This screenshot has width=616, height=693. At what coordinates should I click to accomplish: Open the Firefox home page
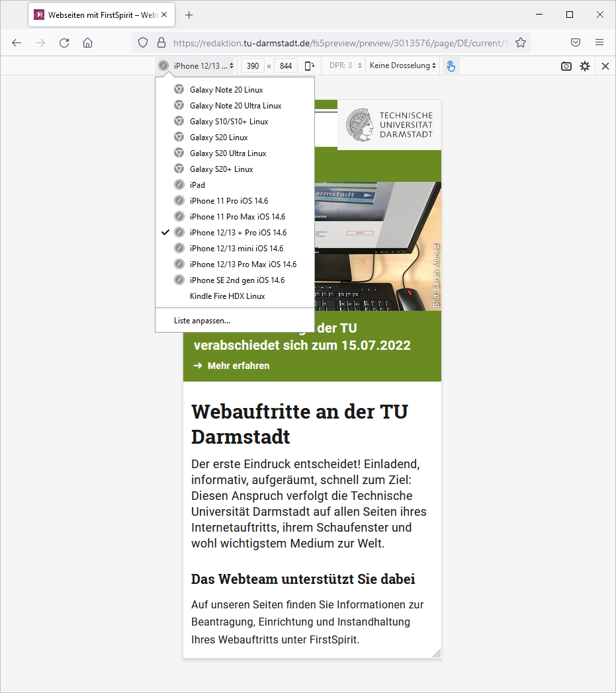(87, 43)
